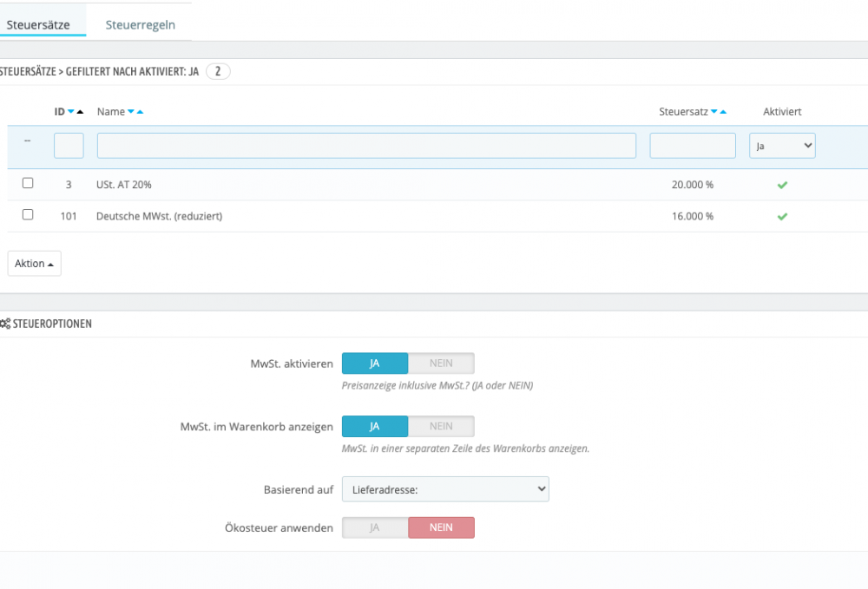
Task: Switch to the Steuerregeln tab
Action: tap(140, 25)
